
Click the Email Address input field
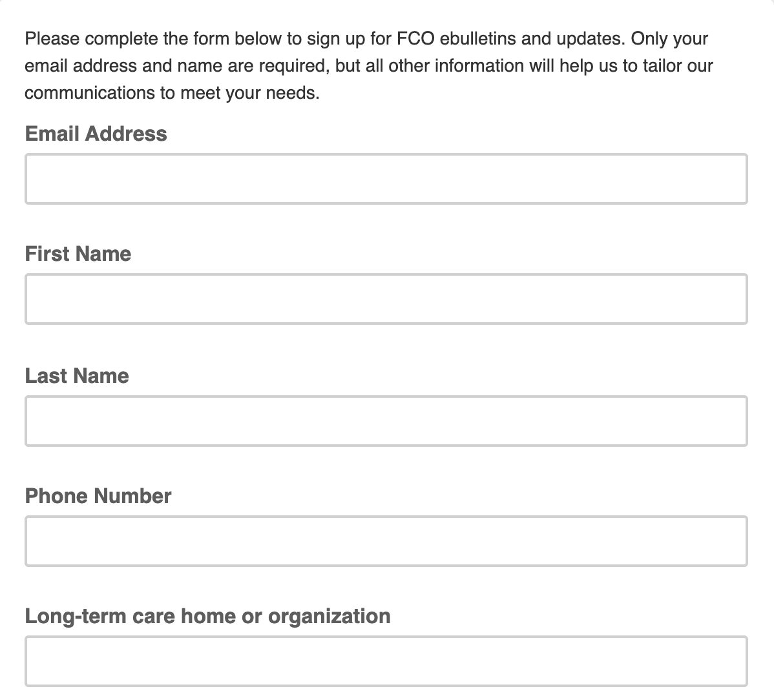pyautogui.click(x=386, y=179)
